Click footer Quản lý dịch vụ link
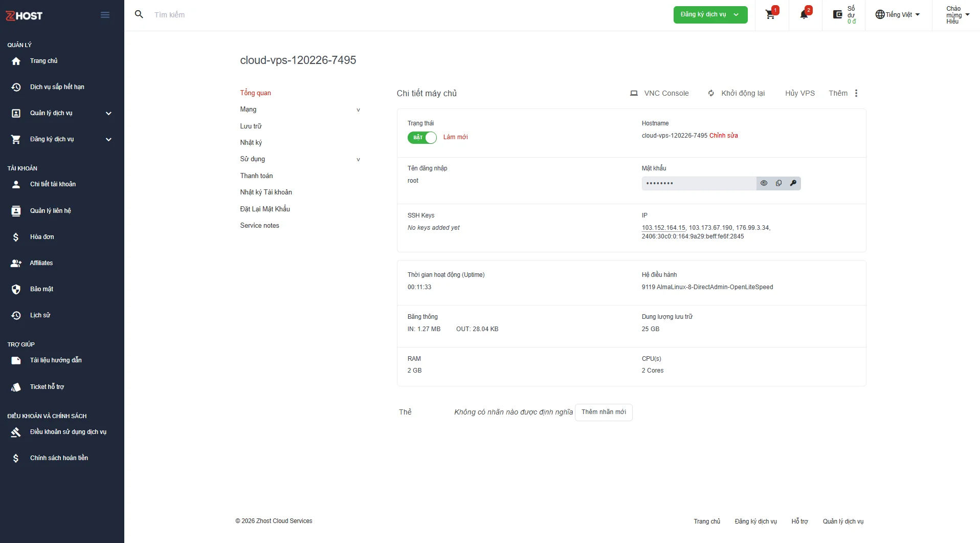The width and height of the screenshot is (980, 543). tap(843, 521)
